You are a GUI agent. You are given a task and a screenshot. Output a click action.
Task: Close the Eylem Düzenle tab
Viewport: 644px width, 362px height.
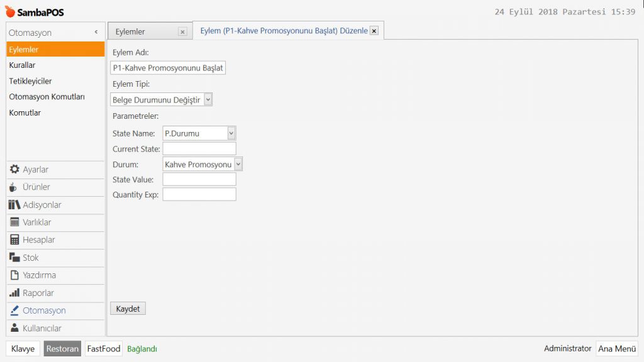click(374, 31)
